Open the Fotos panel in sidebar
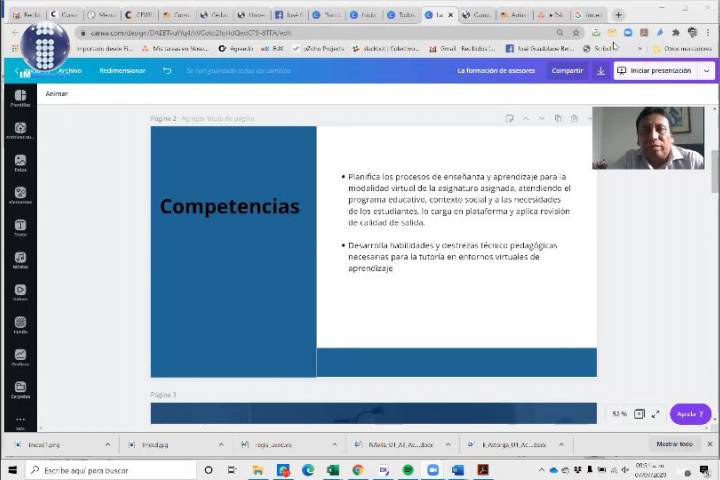Image resolution: width=720 pixels, height=480 pixels. [20, 162]
